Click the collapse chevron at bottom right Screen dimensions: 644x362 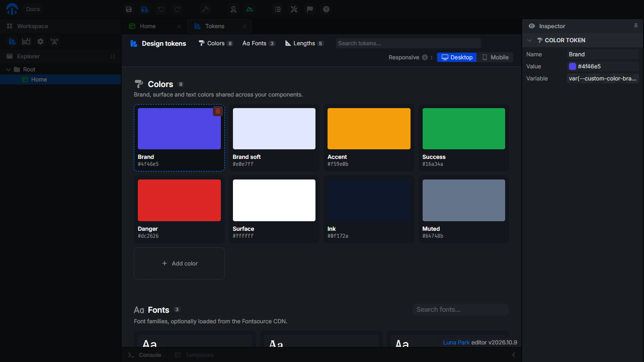click(514, 355)
